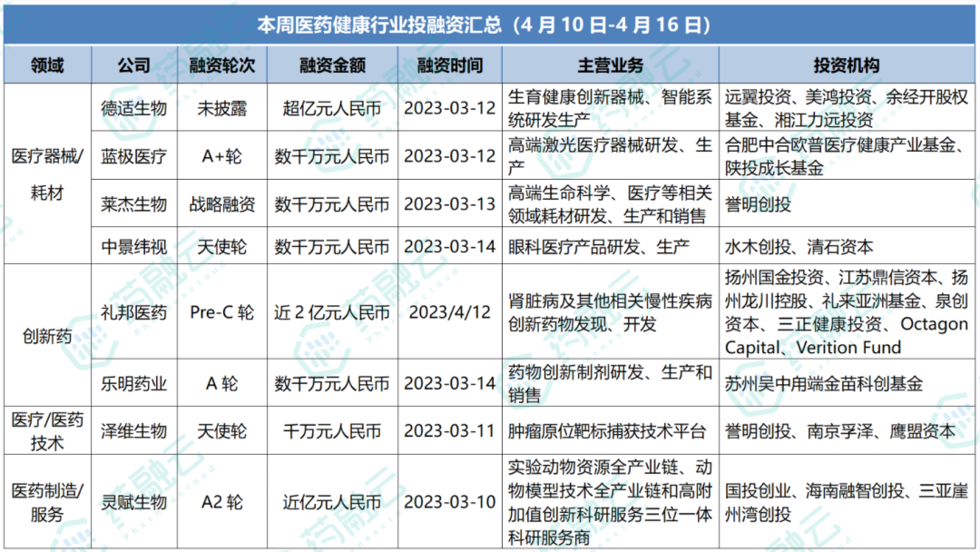Select business text 肿瘤原位靶标捕获技术平台
The image size is (980, 552).
point(606,430)
